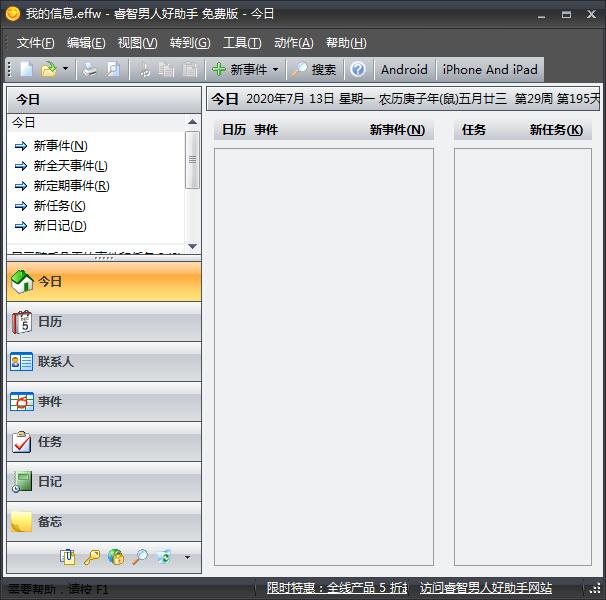Screen dimensions: 606x600
Task: Click 新任务(K) link in the left pane
Action: [60, 206]
